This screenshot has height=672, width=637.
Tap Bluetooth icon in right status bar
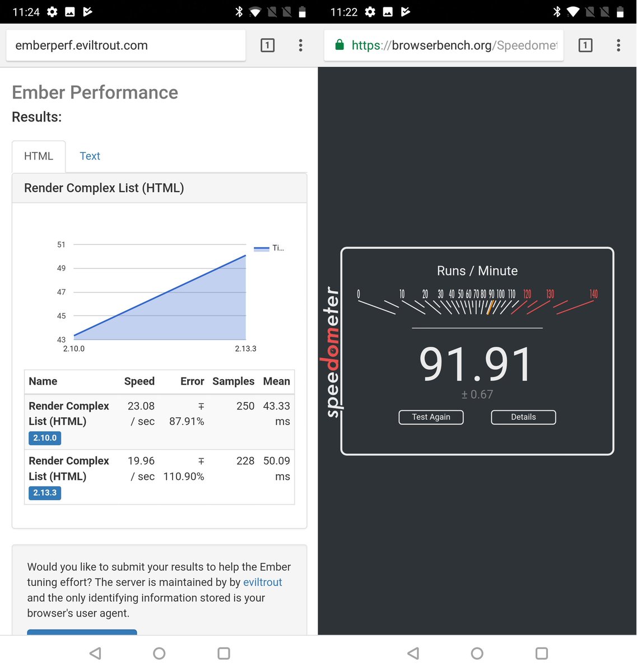(557, 12)
